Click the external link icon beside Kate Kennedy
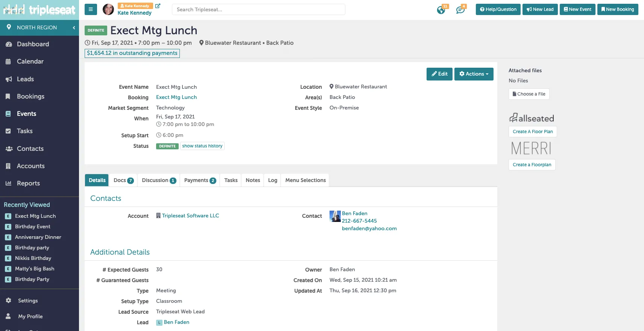The height and width of the screenshot is (331, 644). click(x=158, y=6)
